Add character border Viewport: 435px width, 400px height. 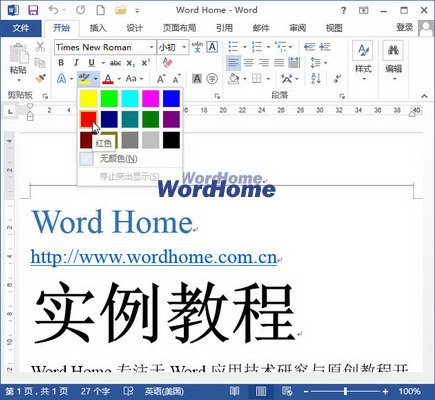click(212, 47)
